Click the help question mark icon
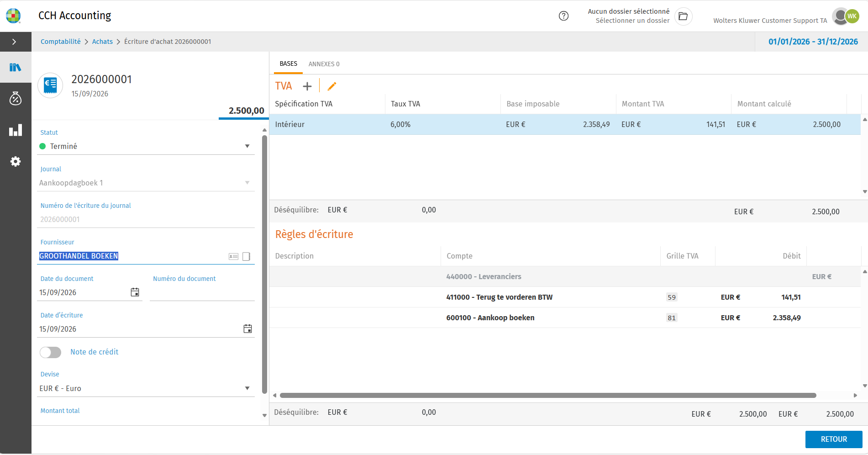 pos(564,16)
